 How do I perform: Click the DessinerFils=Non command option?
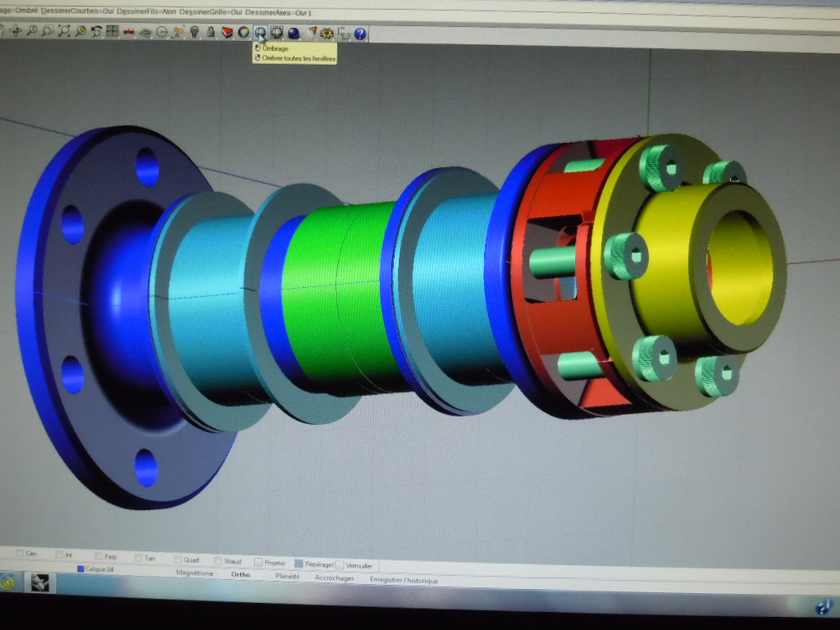147,11
